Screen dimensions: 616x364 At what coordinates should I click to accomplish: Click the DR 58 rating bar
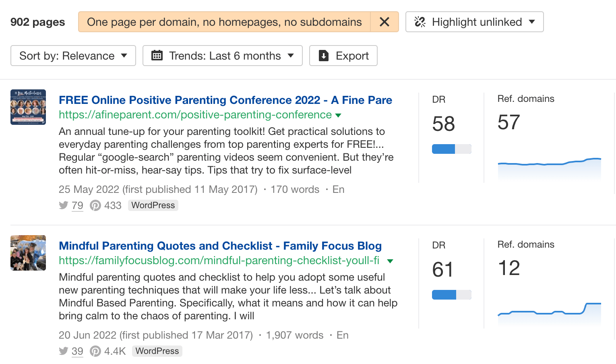[x=451, y=149]
